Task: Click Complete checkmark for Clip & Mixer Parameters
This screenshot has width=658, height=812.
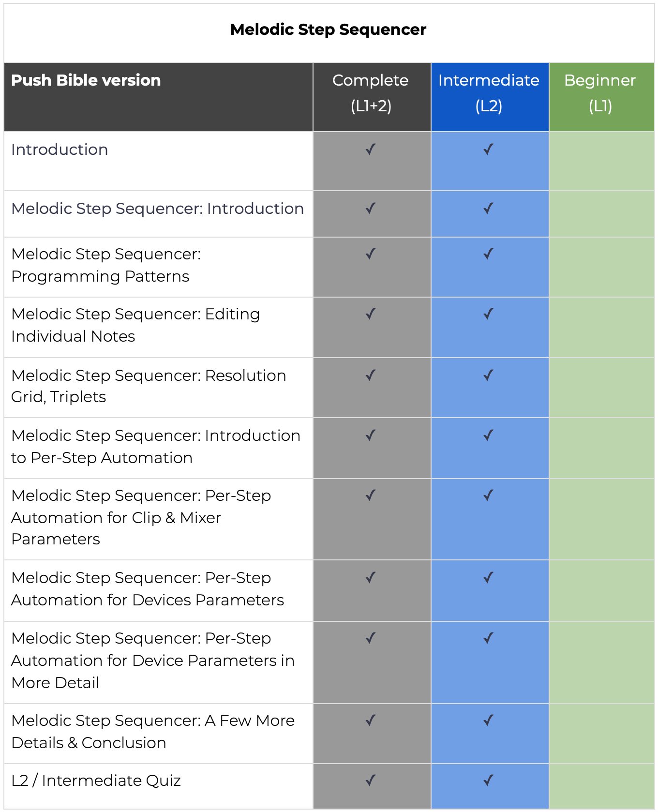Action: (x=371, y=496)
